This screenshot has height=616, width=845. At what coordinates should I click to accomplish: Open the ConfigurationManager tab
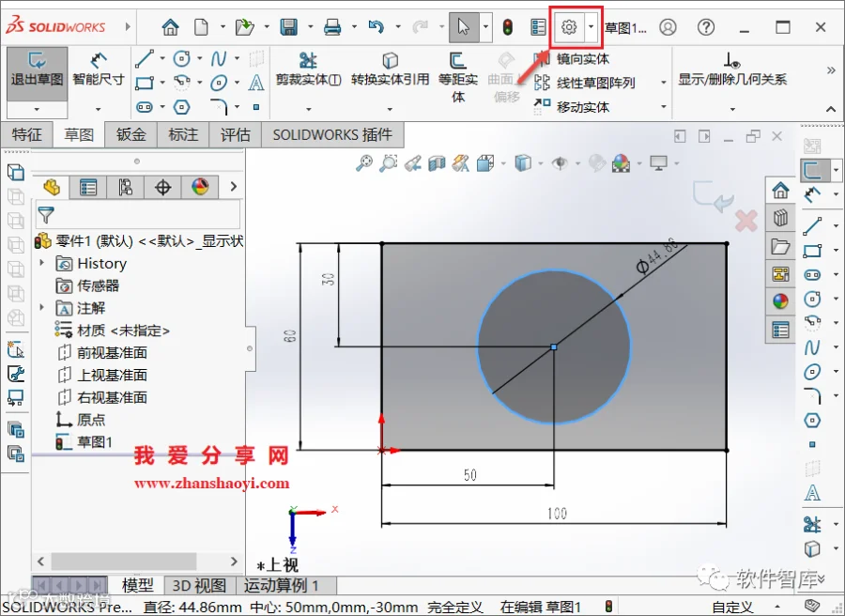(125, 187)
